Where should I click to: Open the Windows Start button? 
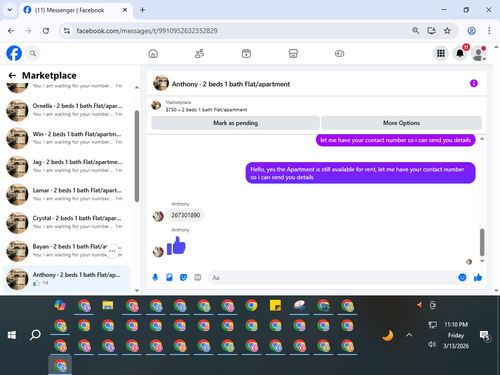[x=12, y=335]
